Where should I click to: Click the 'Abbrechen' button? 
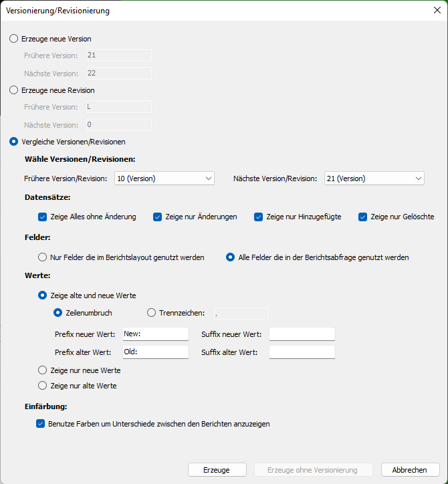(410, 470)
